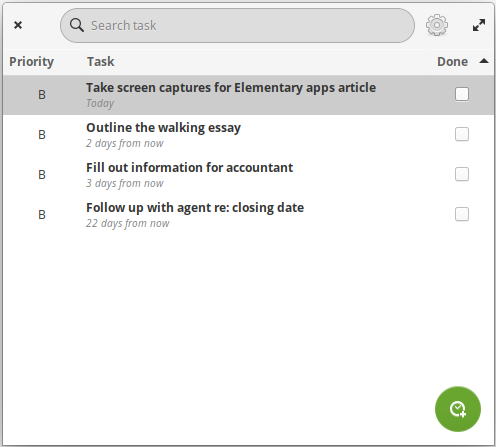Click the magnifying glass search icon

coord(77,25)
